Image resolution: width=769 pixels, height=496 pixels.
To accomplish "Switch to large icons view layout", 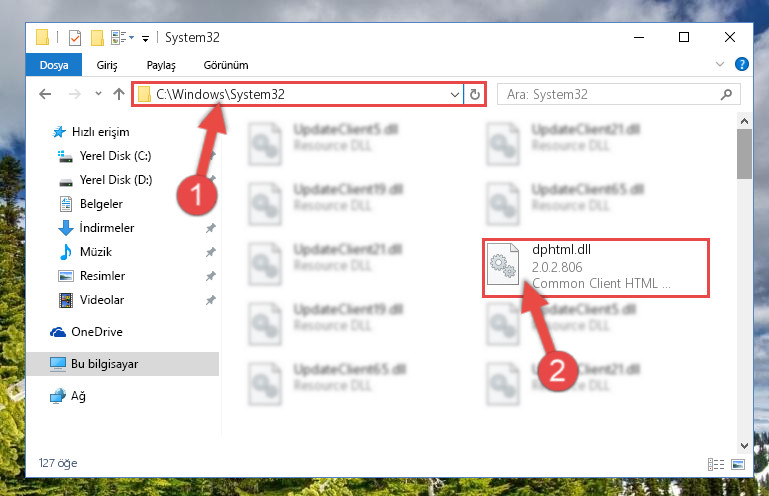I will pyautogui.click(x=738, y=464).
